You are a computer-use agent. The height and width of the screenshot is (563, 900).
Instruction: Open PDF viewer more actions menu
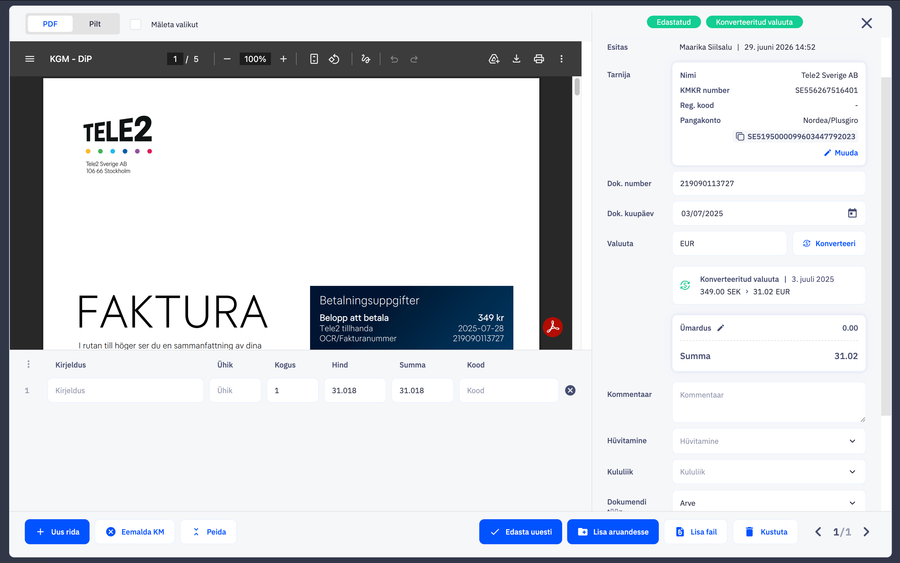coord(561,59)
